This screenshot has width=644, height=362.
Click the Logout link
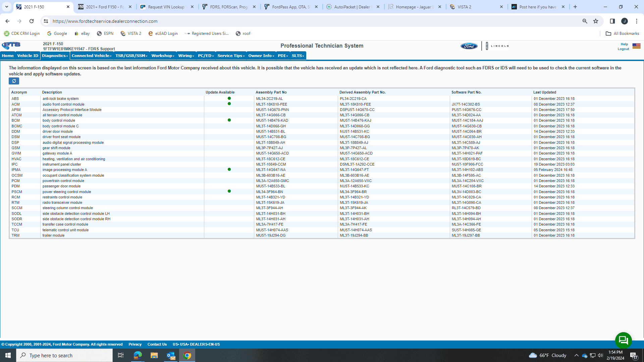point(623,49)
